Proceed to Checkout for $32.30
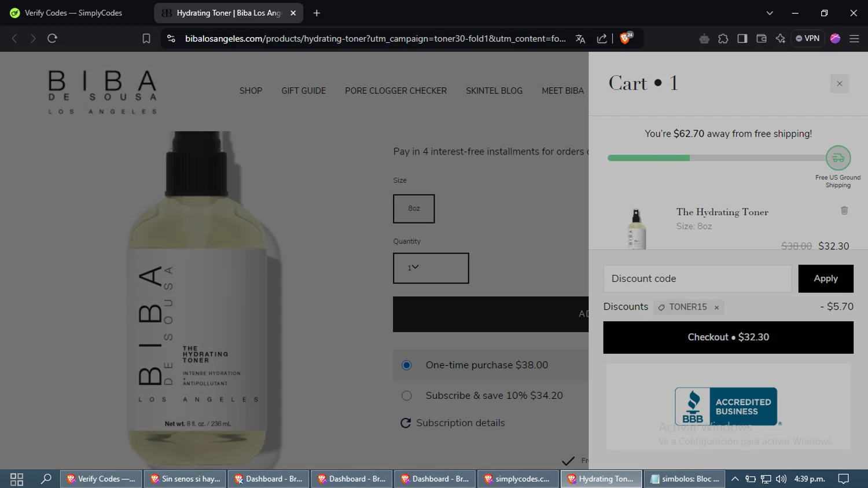Image resolution: width=868 pixels, height=488 pixels. (x=728, y=337)
